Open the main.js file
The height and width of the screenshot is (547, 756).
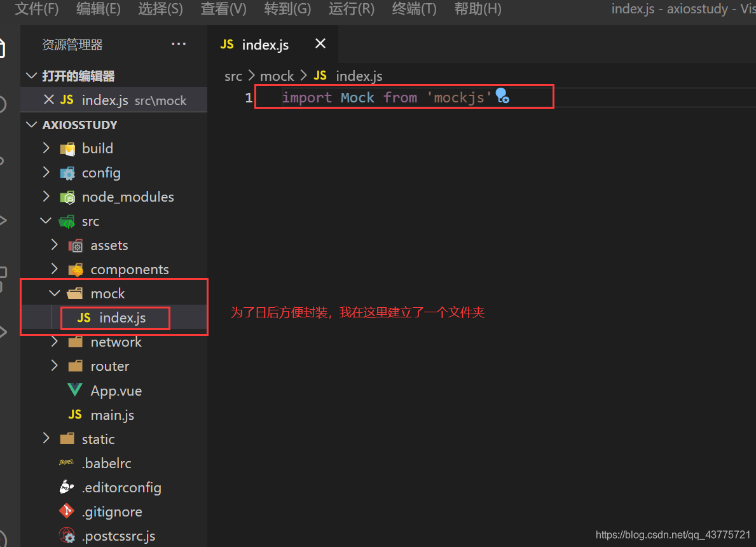pos(113,415)
